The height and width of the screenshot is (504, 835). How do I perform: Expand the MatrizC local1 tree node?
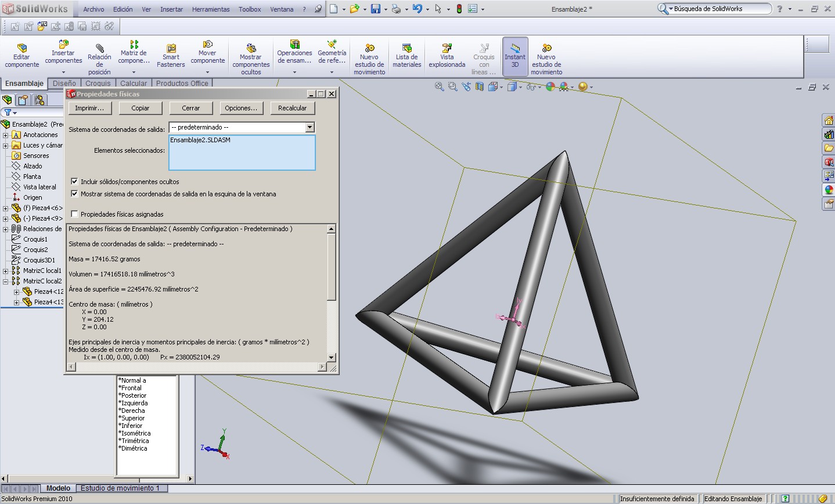point(6,271)
